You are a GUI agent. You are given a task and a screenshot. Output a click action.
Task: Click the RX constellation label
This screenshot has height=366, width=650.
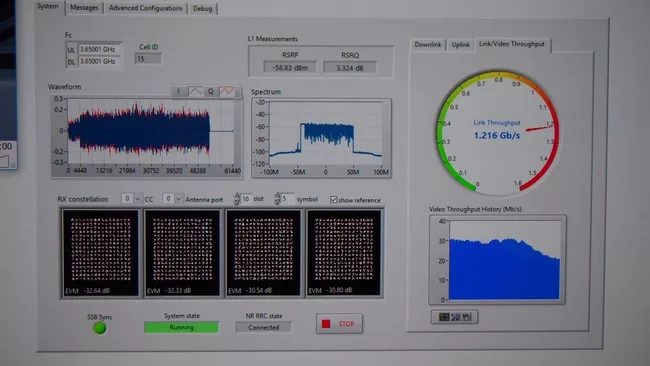tap(83, 199)
